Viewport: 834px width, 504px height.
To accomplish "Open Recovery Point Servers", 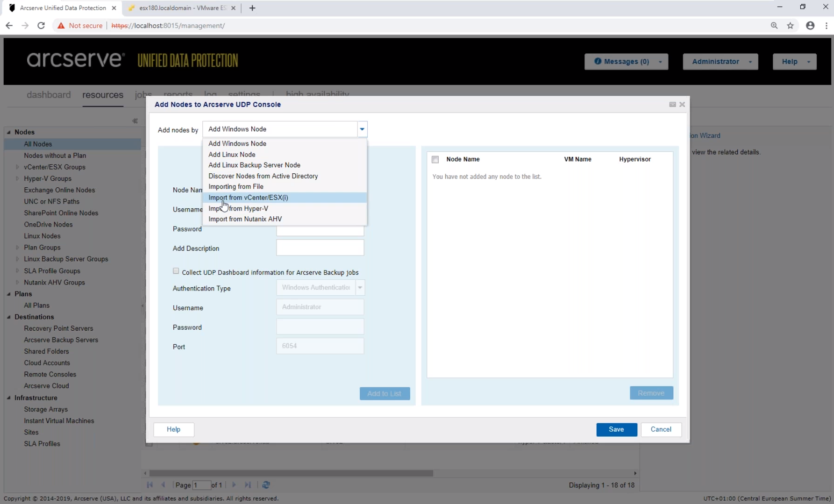I will pyautogui.click(x=58, y=328).
